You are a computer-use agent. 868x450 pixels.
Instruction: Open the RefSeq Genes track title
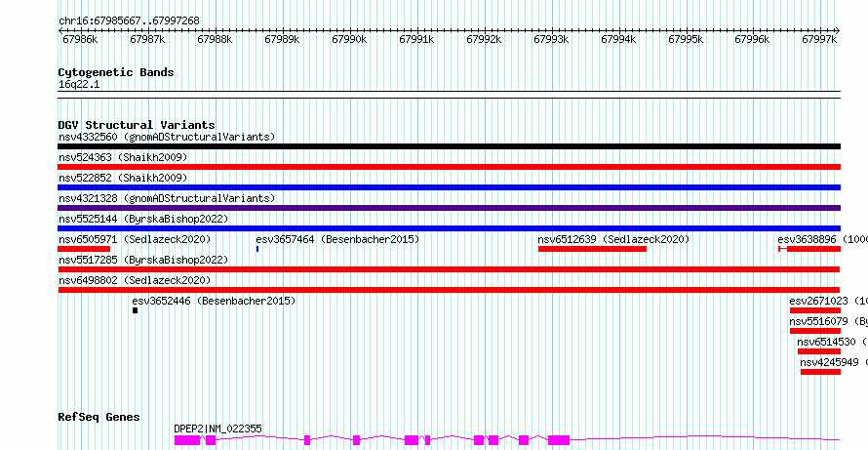(99, 417)
